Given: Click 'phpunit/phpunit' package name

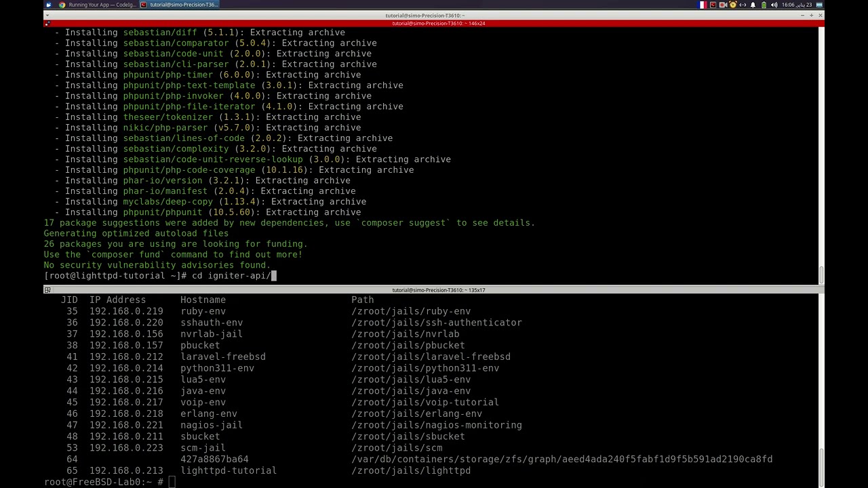Looking at the screenshot, I should pyautogui.click(x=163, y=212).
